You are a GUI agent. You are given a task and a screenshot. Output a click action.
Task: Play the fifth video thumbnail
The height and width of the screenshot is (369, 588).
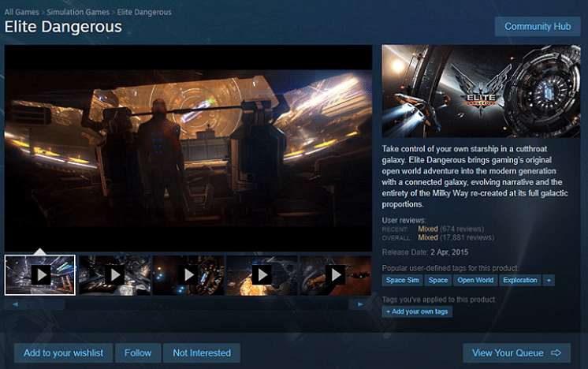point(335,275)
